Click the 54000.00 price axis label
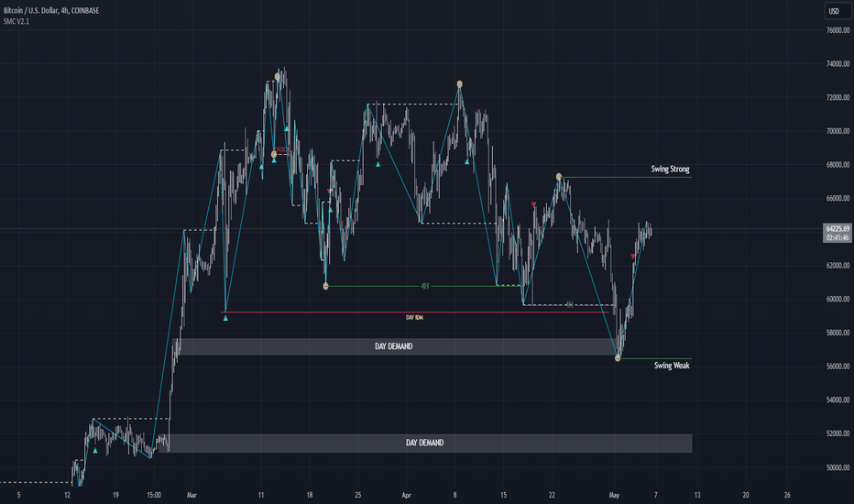854x504 pixels. [838, 400]
